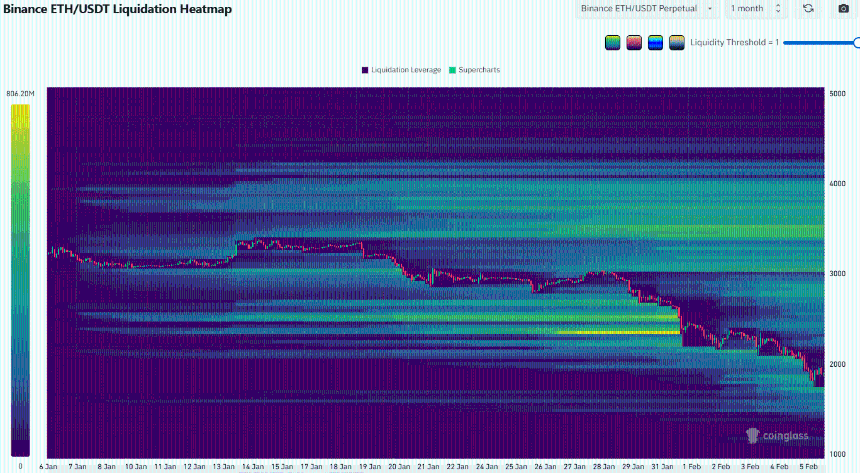Click the 27 Jan date label

coord(575,466)
